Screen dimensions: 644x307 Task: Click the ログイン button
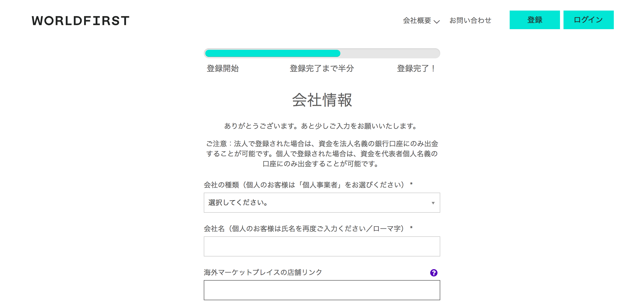coord(588,20)
